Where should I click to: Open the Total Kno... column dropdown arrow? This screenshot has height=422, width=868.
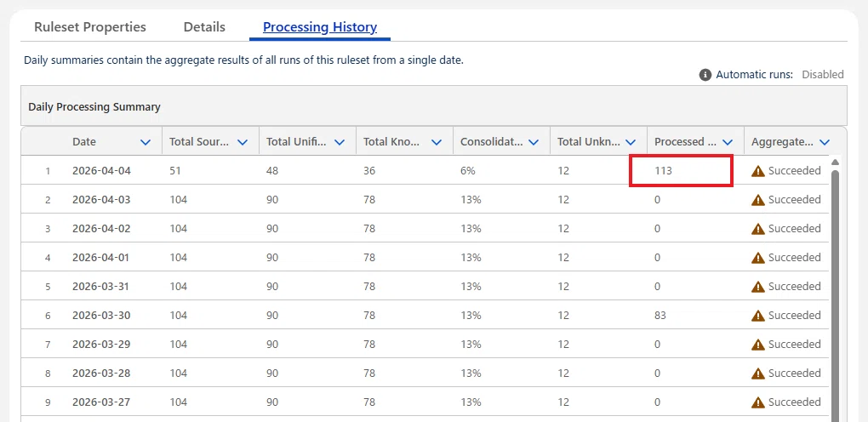tap(437, 142)
